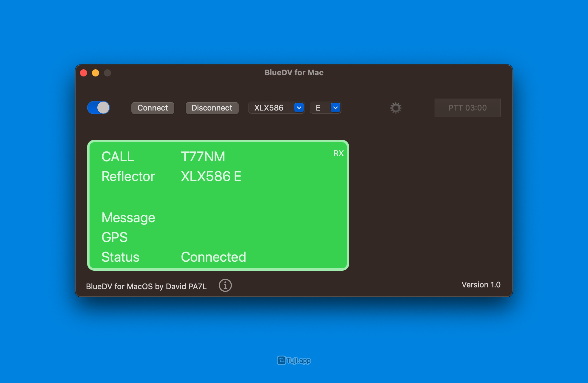Click the GPS field label
The height and width of the screenshot is (383, 588).
point(115,237)
